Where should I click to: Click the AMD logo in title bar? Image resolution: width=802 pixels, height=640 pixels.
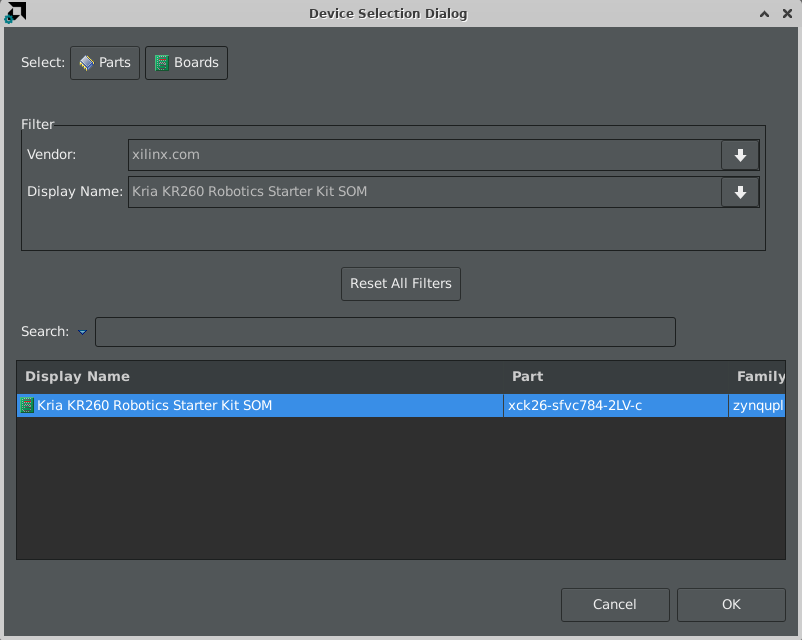pyautogui.click(x=15, y=12)
